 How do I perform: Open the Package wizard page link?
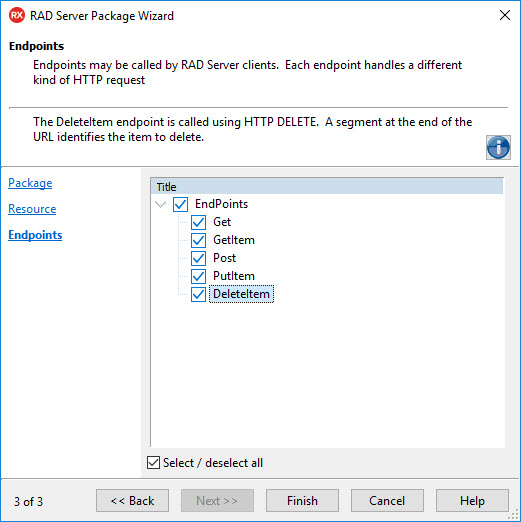[x=30, y=183]
